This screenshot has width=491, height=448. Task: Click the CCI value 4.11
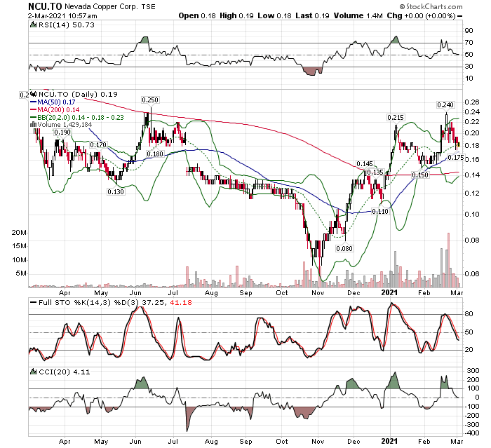(x=81, y=372)
